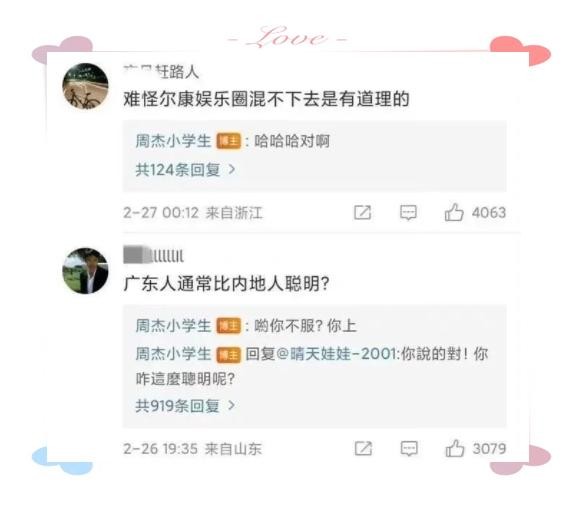This screenshot has width=574, height=511.
Task: Like the comment with 4063 likes
Action: (x=454, y=212)
